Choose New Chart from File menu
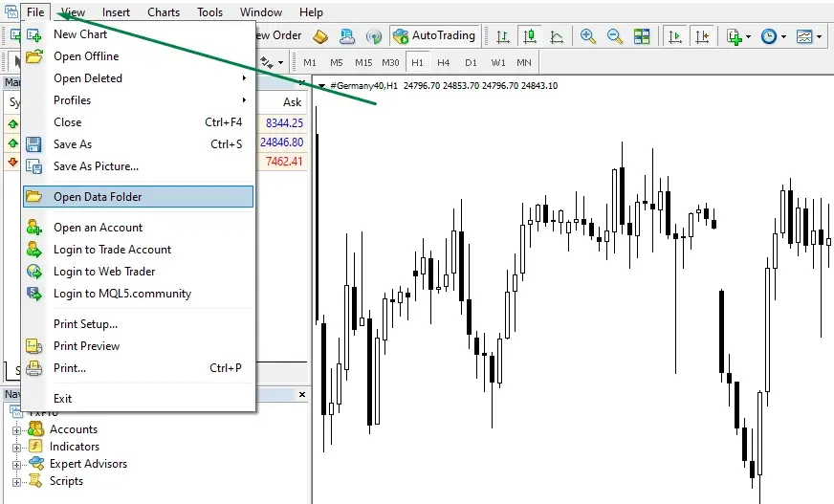This screenshot has width=834, height=504. (x=139, y=34)
